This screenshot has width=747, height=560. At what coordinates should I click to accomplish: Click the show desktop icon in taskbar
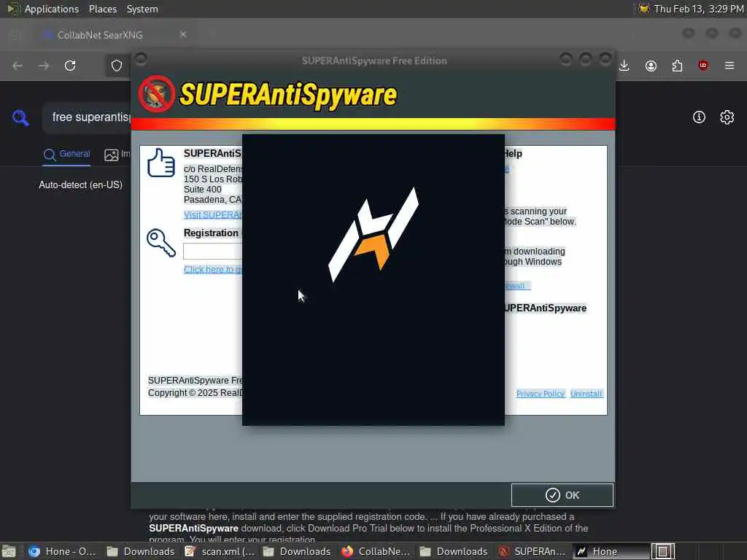pos(9,551)
